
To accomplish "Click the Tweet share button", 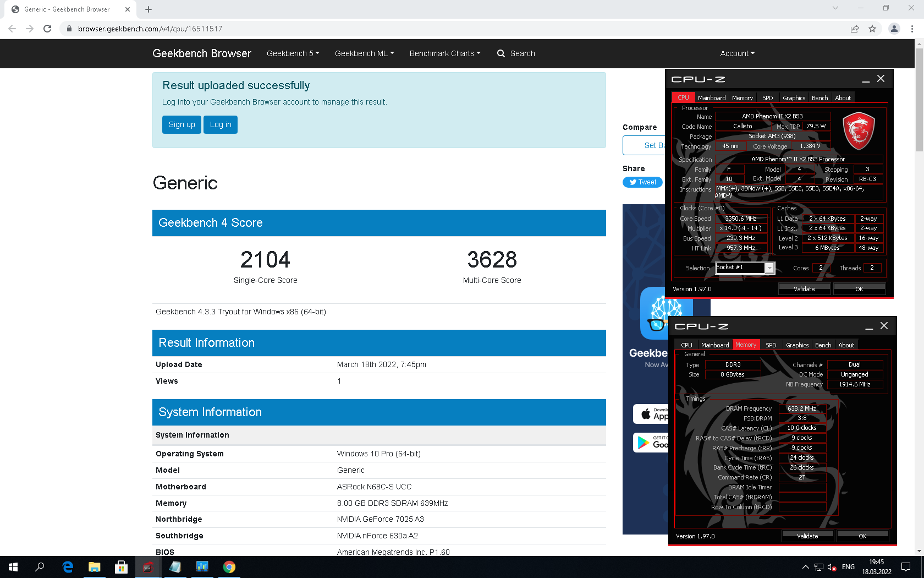I will click(643, 182).
